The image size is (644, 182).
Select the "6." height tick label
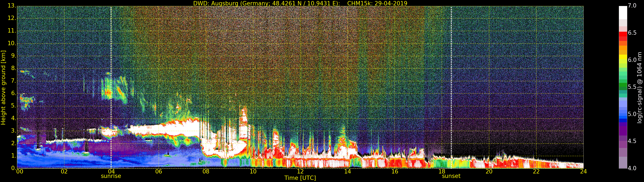tap(14, 93)
